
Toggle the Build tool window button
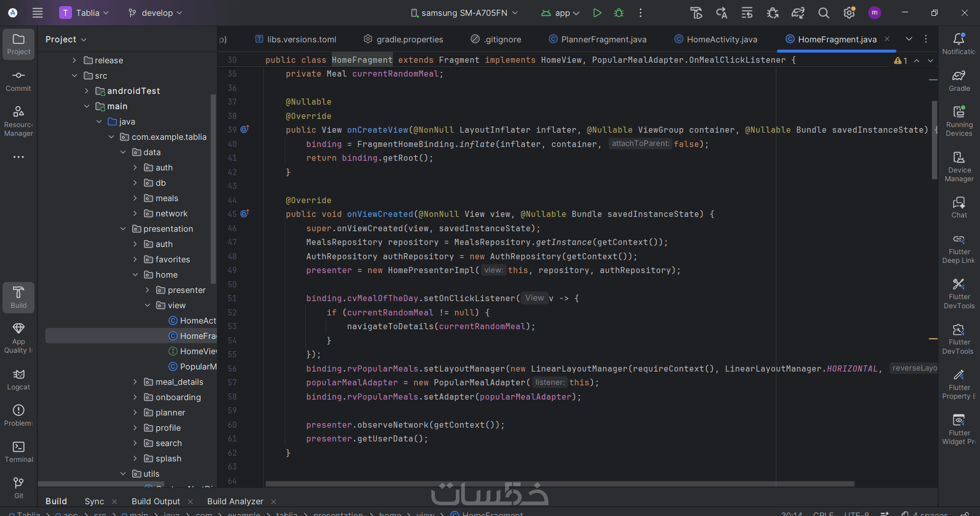coord(18,297)
